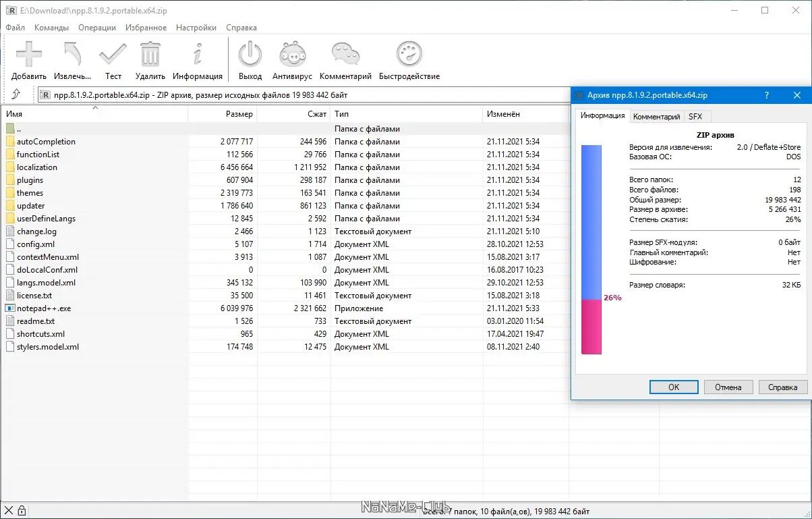This screenshot has width=812, height=519.
Task: Toggle the lock icon in the status bar
Action: tap(23, 510)
